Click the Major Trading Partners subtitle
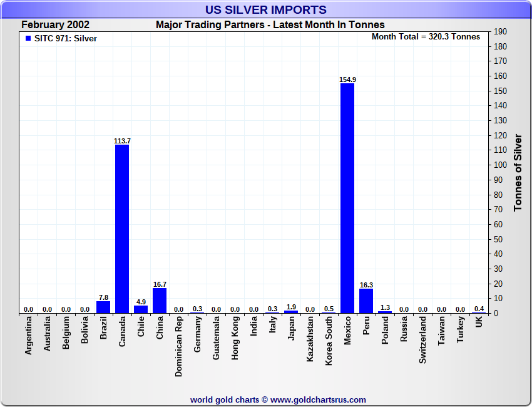Screen dimensions: 532x407 point(270,25)
